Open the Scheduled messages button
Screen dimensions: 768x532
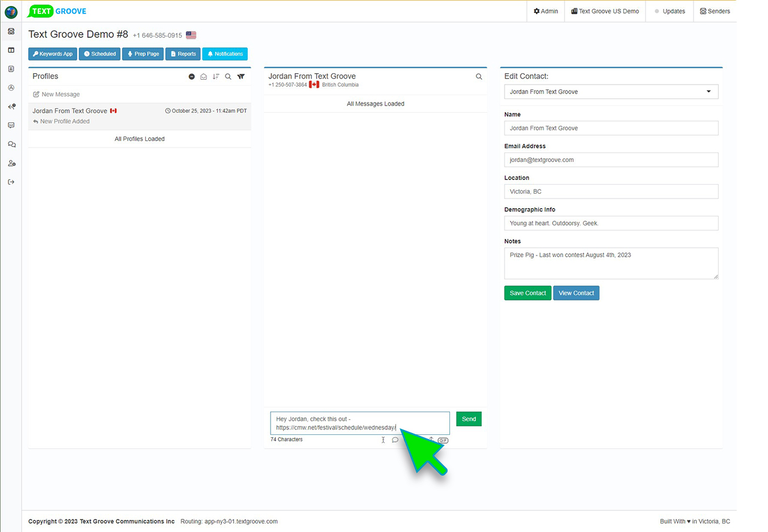click(100, 54)
